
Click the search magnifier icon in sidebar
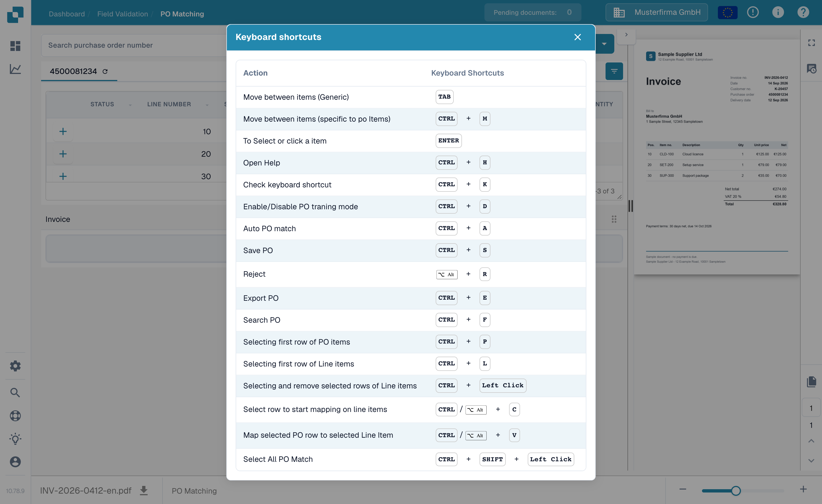click(15, 392)
